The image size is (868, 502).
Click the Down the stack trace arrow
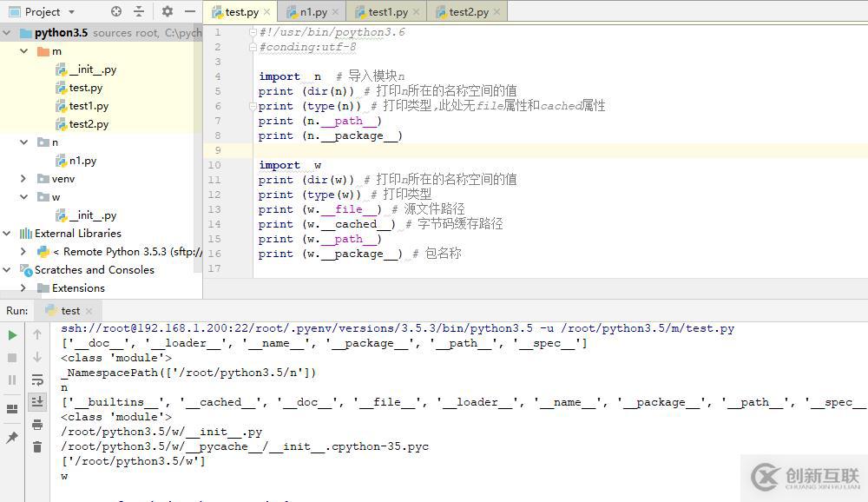pos(37,357)
